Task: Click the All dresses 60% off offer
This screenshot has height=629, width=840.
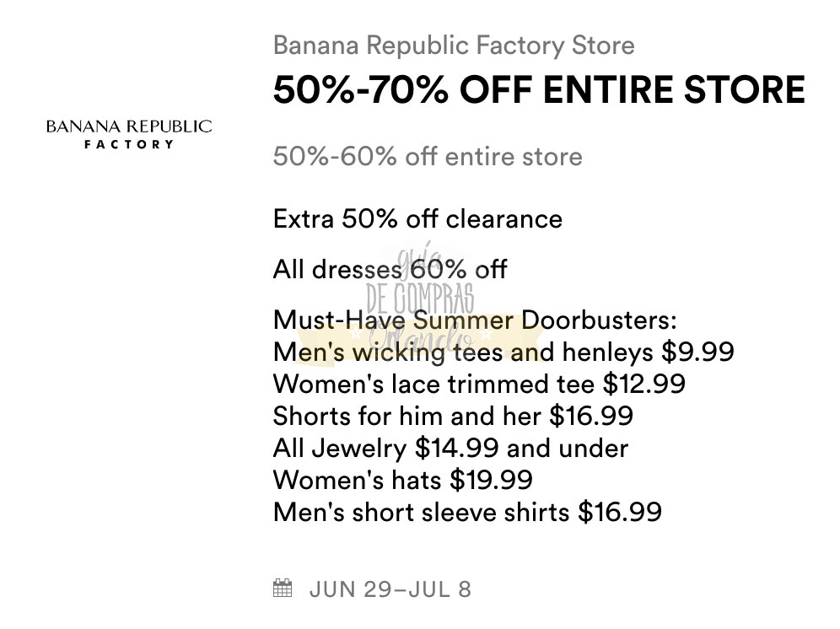Action: click(390, 270)
